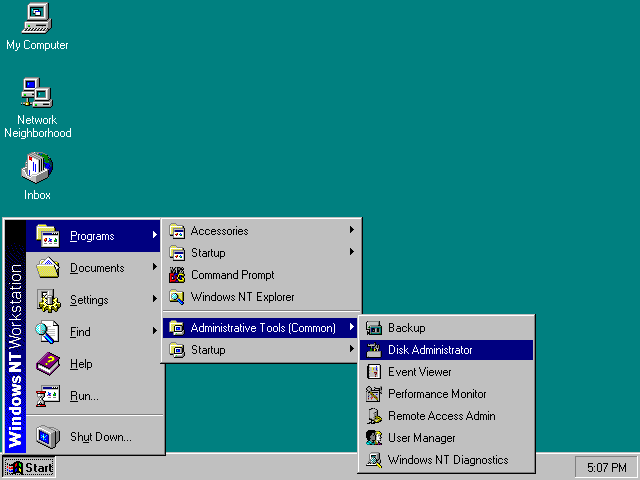Click the Network Neighborhood icon label
The height and width of the screenshot is (480, 640).
38,127
